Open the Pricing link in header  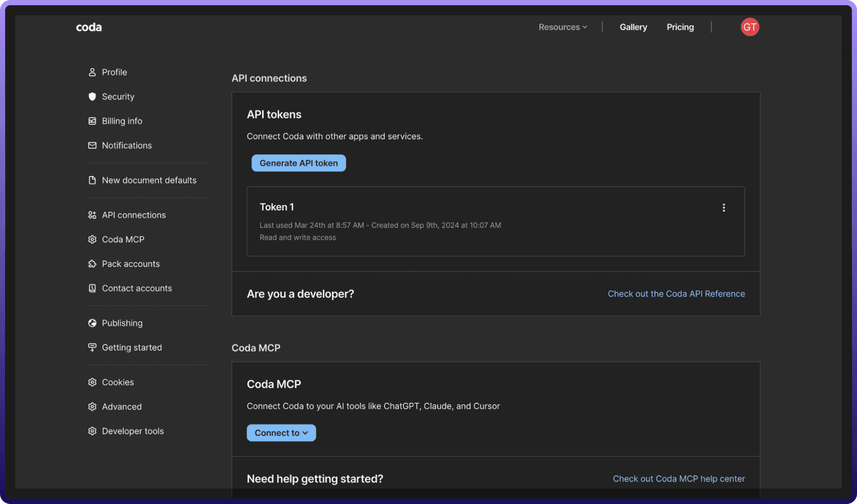(x=680, y=27)
